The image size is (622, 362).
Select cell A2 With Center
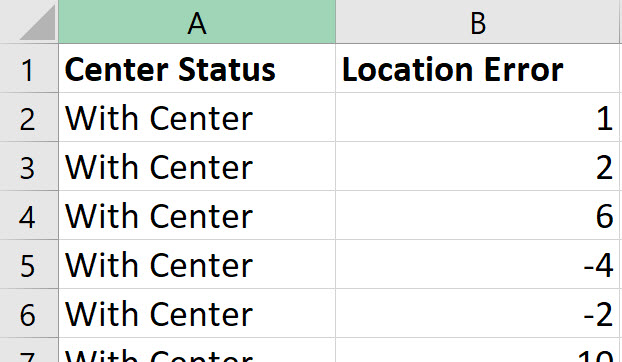[197, 117]
